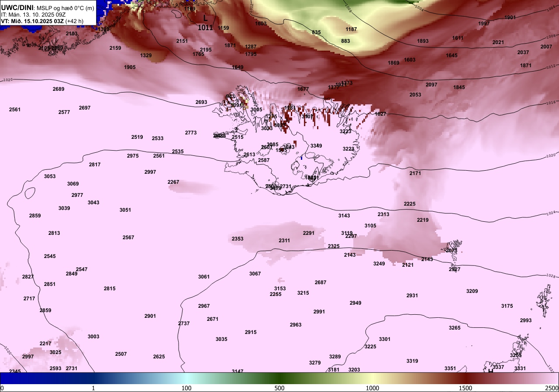Click the map value 2171
The height and width of the screenshot is (392, 559).
[415, 173]
